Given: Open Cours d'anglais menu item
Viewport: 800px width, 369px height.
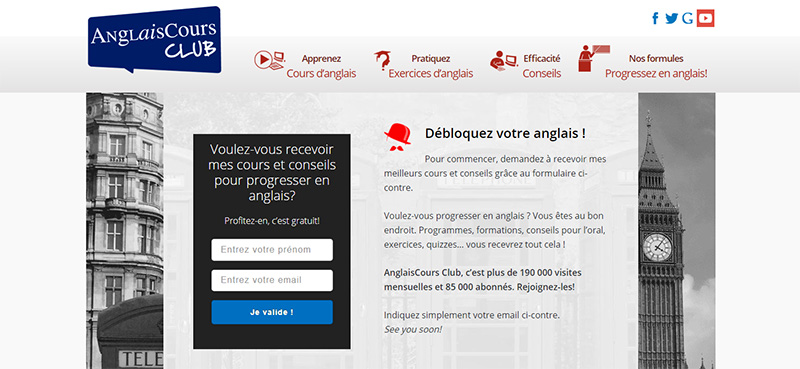Looking at the screenshot, I should (321, 73).
